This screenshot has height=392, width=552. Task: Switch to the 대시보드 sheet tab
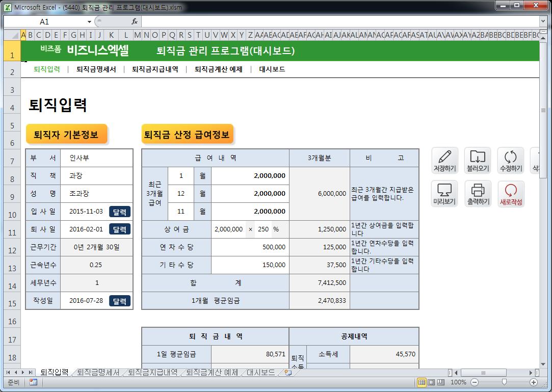point(260,373)
